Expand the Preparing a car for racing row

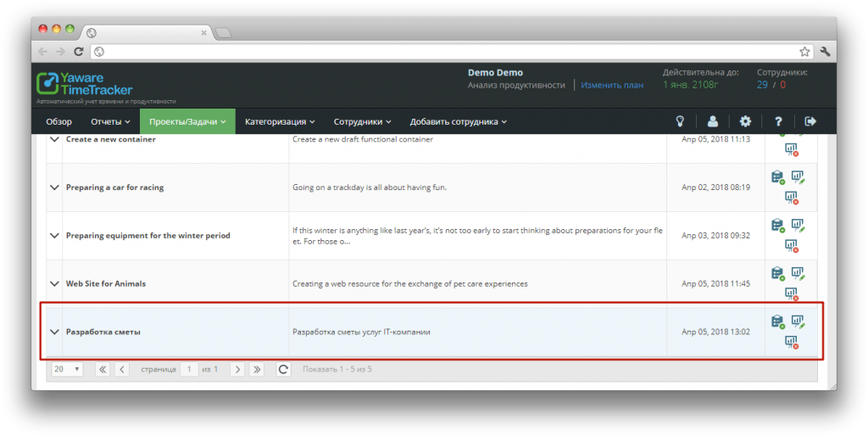pyautogui.click(x=54, y=187)
